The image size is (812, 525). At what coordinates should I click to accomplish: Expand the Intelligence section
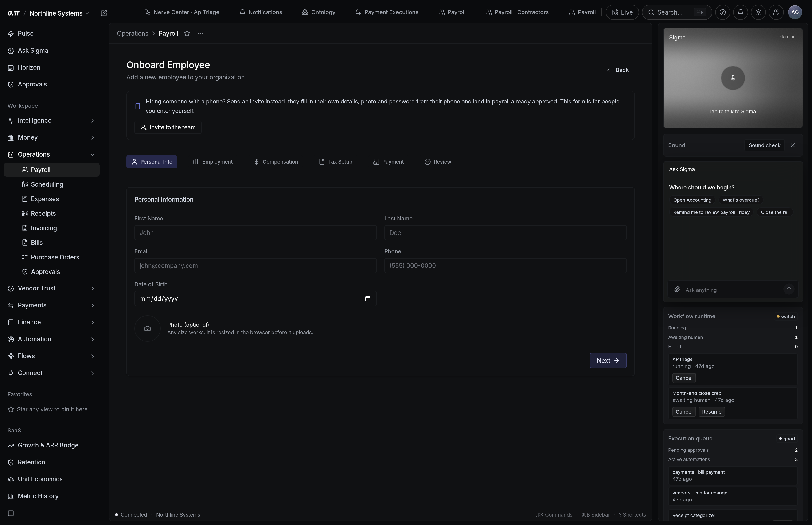click(51, 121)
